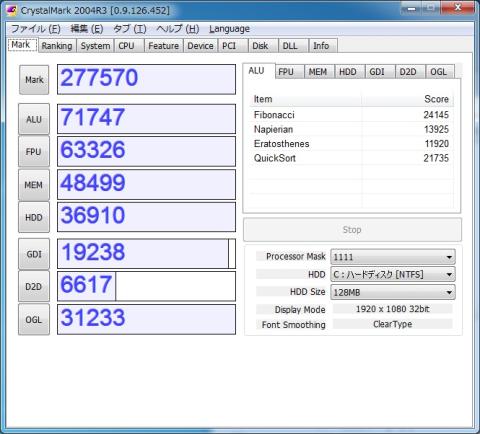Screen dimensions: 480x434
Task: Open the ファイル (F) menu
Action: pos(36,29)
